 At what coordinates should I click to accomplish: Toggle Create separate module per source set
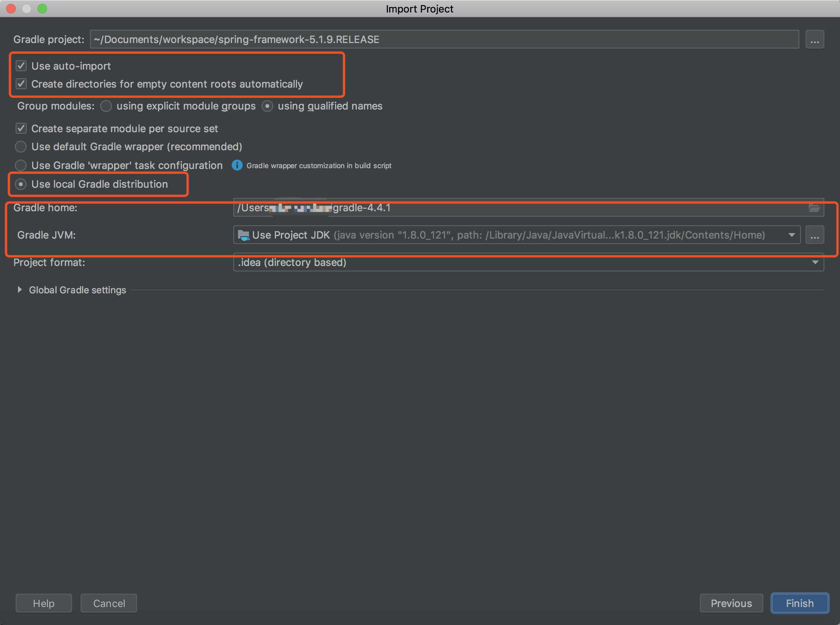(x=21, y=129)
